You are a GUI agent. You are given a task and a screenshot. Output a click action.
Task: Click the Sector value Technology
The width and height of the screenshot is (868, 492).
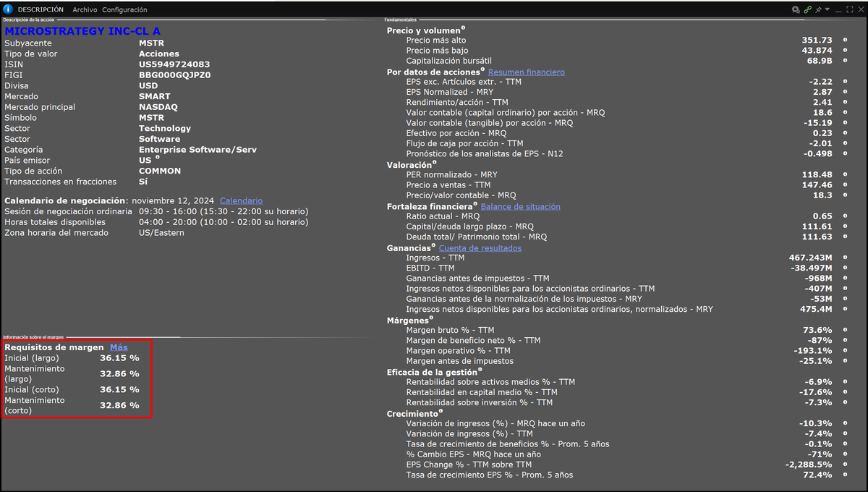[165, 129]
